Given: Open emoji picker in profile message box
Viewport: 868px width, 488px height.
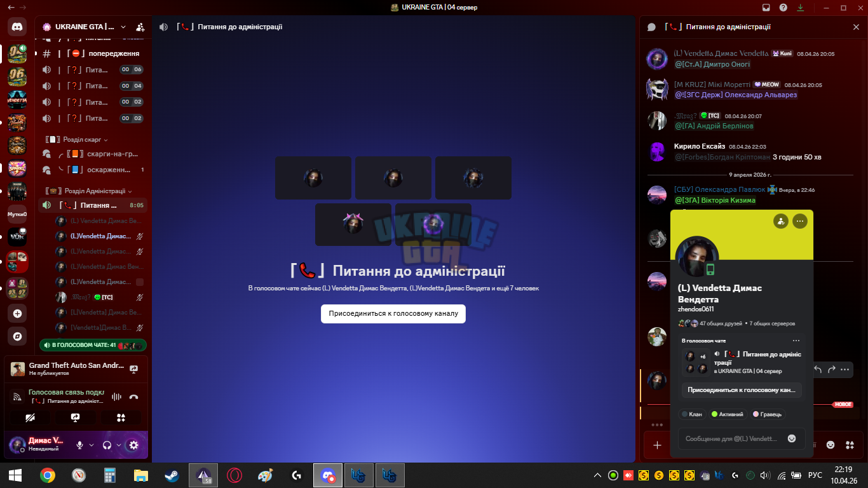Looking at the screenshot, I should [x=791, y=438].
